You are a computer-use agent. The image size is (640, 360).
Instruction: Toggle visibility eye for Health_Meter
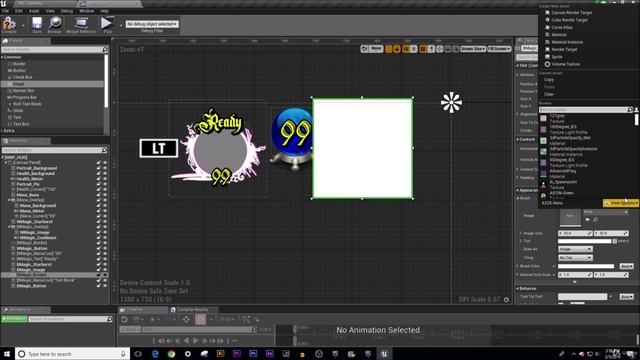click(105, 178)
